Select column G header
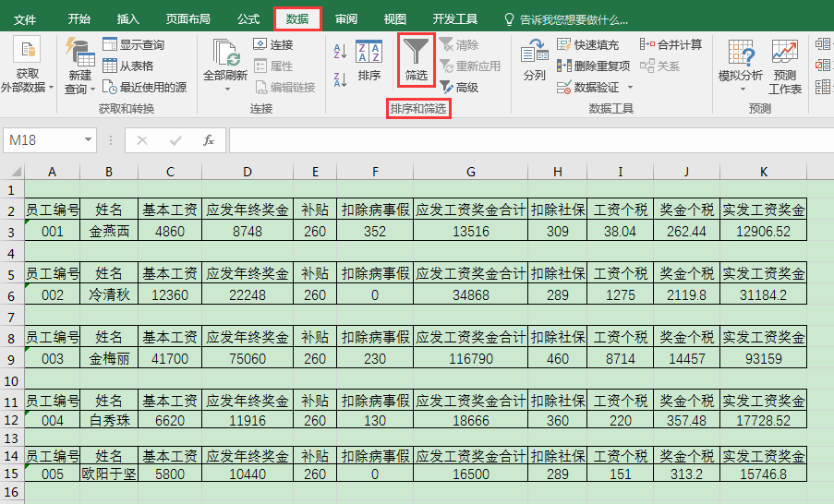Screen dimensions: 834x504 pos(471,171)
